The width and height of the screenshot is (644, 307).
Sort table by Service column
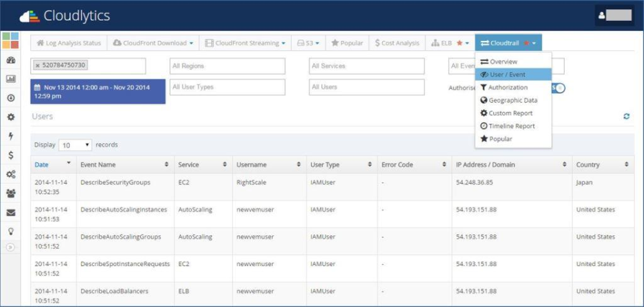(203, 165)
